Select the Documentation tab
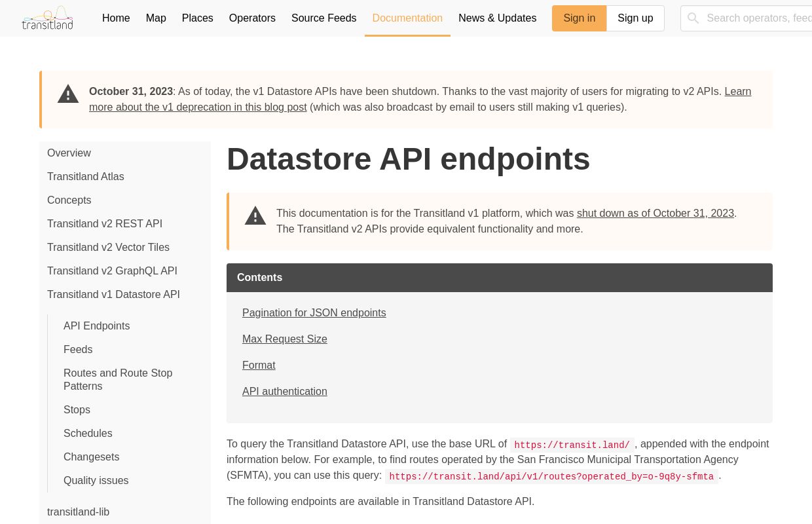Viewport: 812px width, 524px height. tap(407, 18)
